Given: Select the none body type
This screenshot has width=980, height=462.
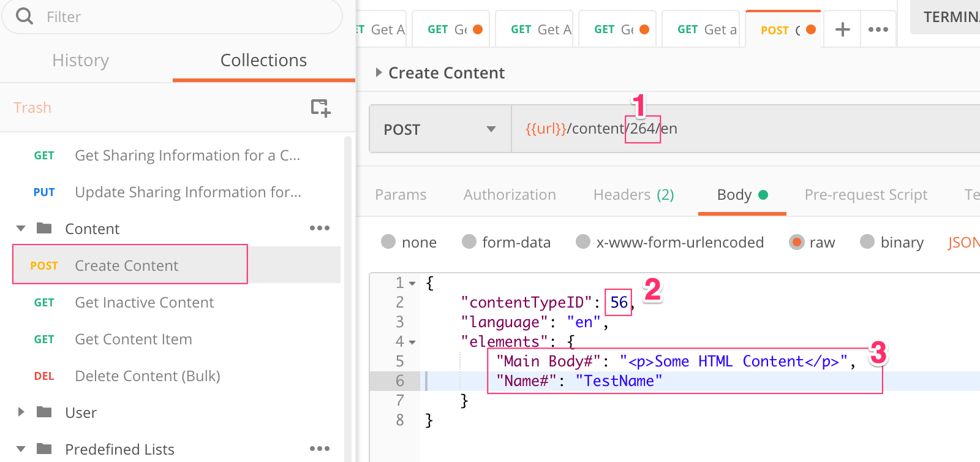Looking at the screenshot, I should pos(388,242).
